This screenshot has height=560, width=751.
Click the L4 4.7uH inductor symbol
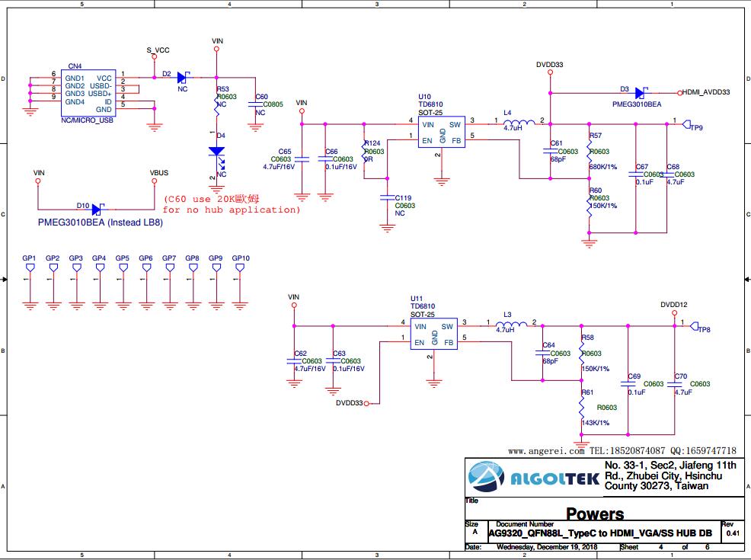pos(519,122)
